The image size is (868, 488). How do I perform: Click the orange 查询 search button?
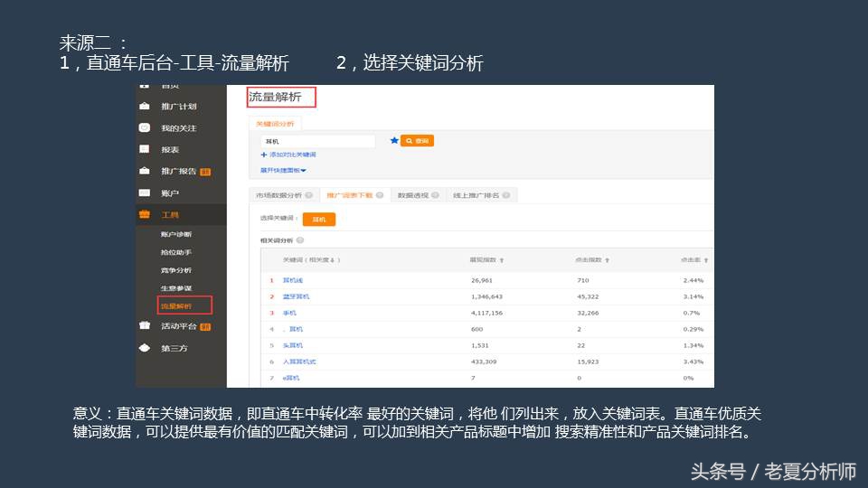(418, 141)
